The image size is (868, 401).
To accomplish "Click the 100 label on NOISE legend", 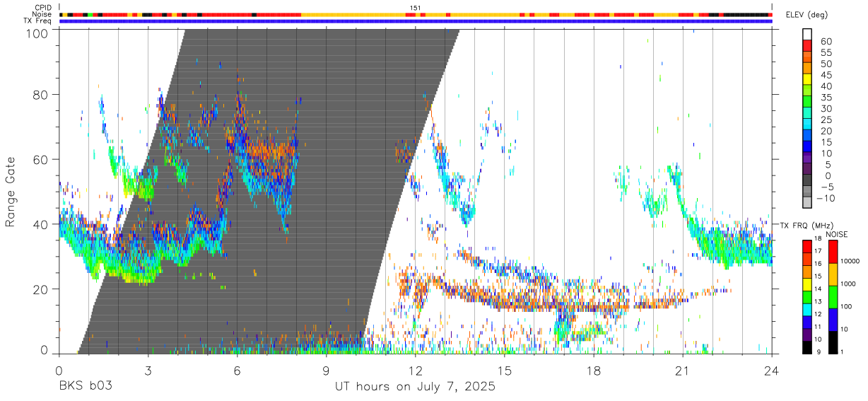I will click(x=847, y=306).
